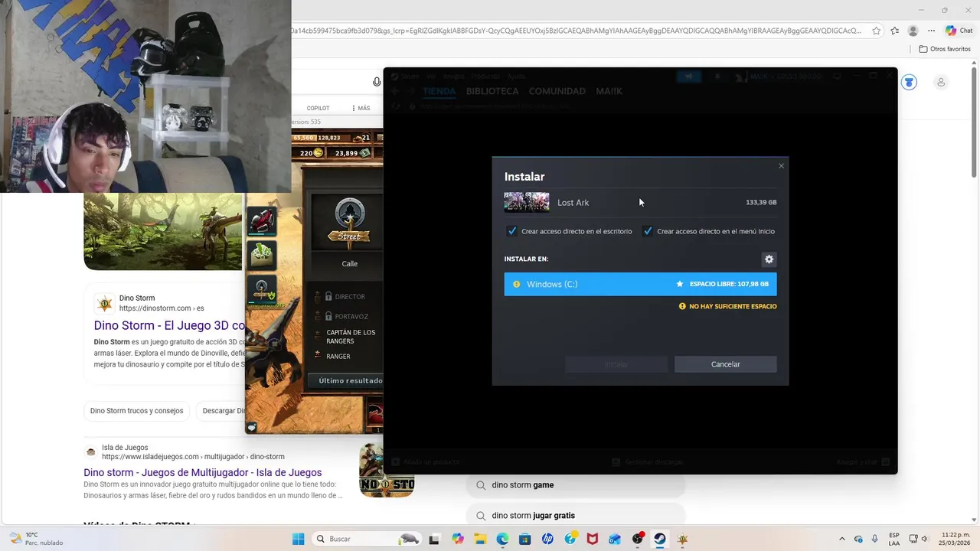Select DIRECTOR rank in Dino Storm
The image size is (980, 551).
349,297
